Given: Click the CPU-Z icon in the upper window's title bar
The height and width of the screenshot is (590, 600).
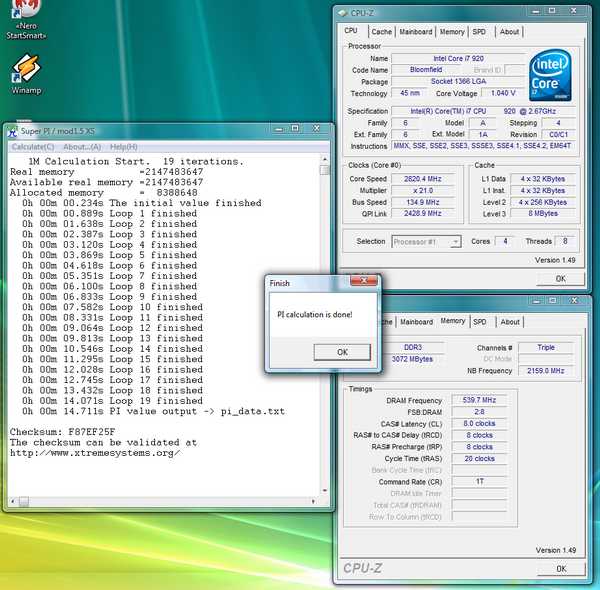Looking at the screenshot, I should pyautogui.click(x=345, y=12).
